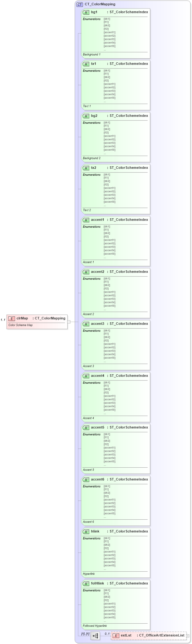Open ST_ColorSchemeIndex type of folHlink
This screenshot has width=192, height=644.
click(129, 583)
